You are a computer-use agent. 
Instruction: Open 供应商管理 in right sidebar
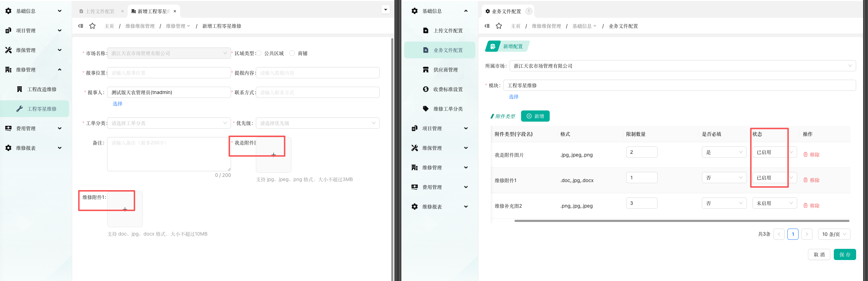tap(445, 70)
